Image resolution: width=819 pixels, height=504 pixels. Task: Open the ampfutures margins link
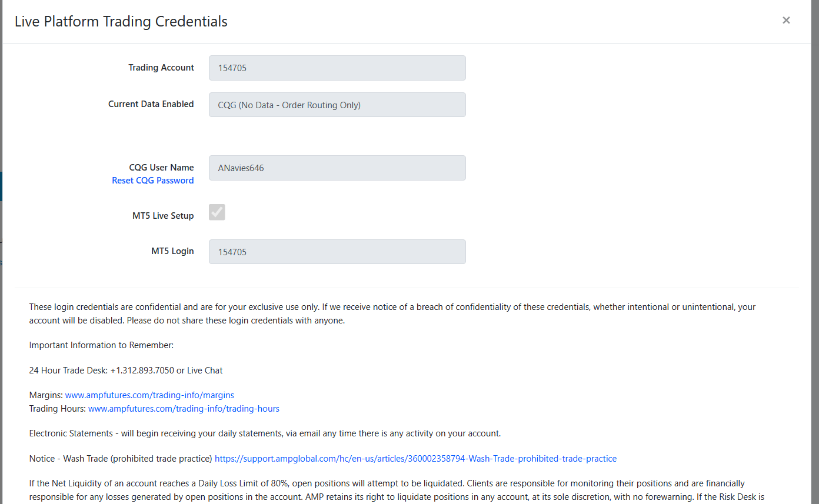(x=149, y=395)
